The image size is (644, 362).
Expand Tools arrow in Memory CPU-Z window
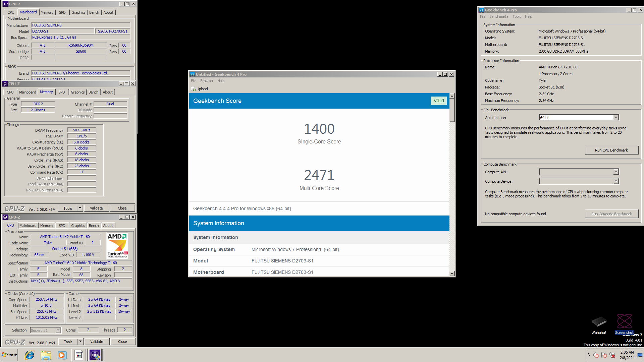tap(80, 208)
